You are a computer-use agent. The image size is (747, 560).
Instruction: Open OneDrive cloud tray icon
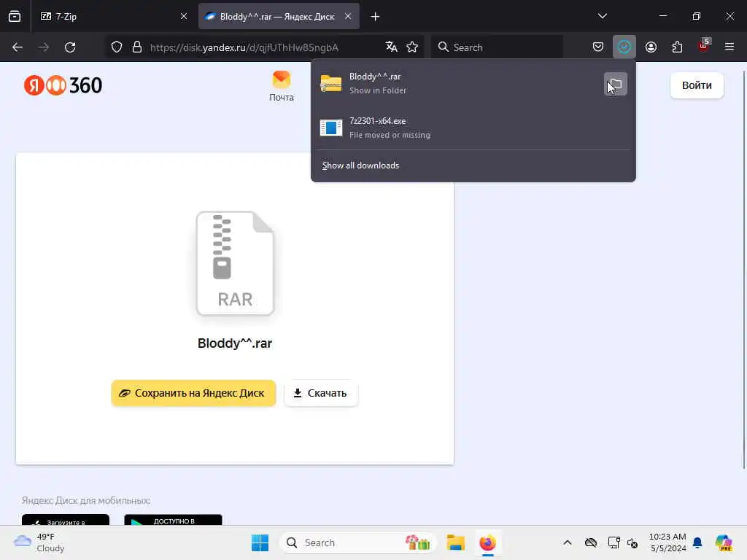click(x=591, y=542)
